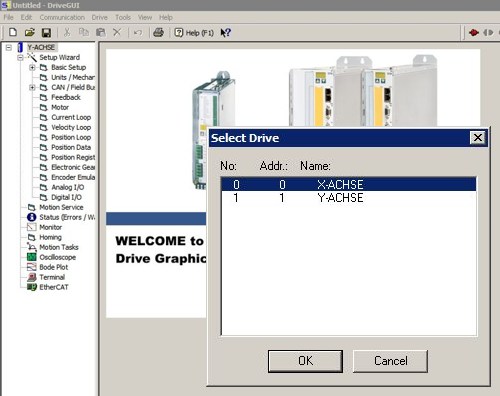500x396 pixels.
Task: Open the Edit menu
Action: tap(26, 17)
